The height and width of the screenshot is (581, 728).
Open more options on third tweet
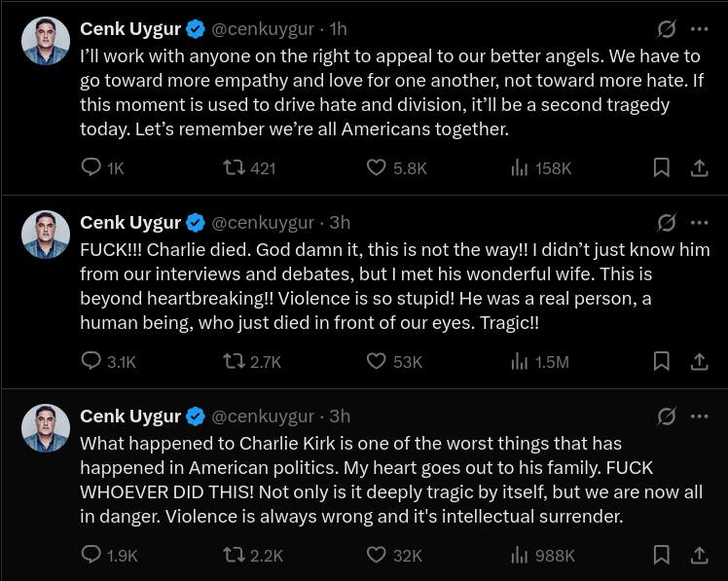[x=699, y=417]
